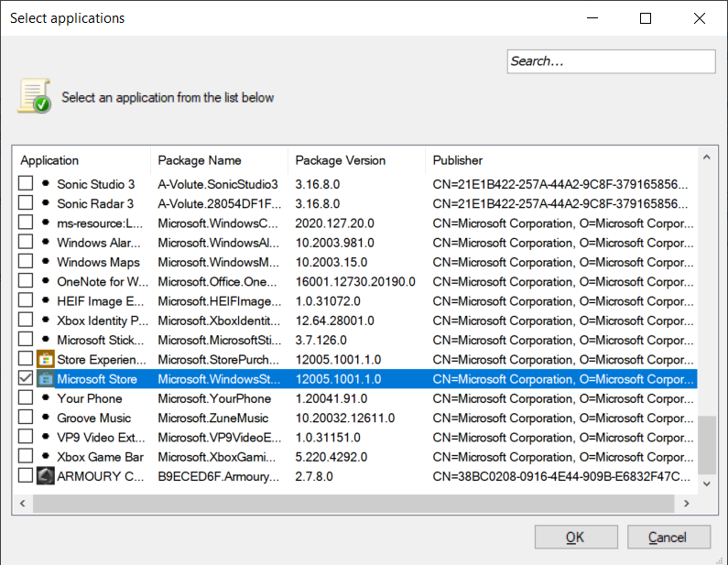The height and width of the screenshot is (565, 728).
Task: Click the Sonic Radar 3 application name
Action: [95, 204]
